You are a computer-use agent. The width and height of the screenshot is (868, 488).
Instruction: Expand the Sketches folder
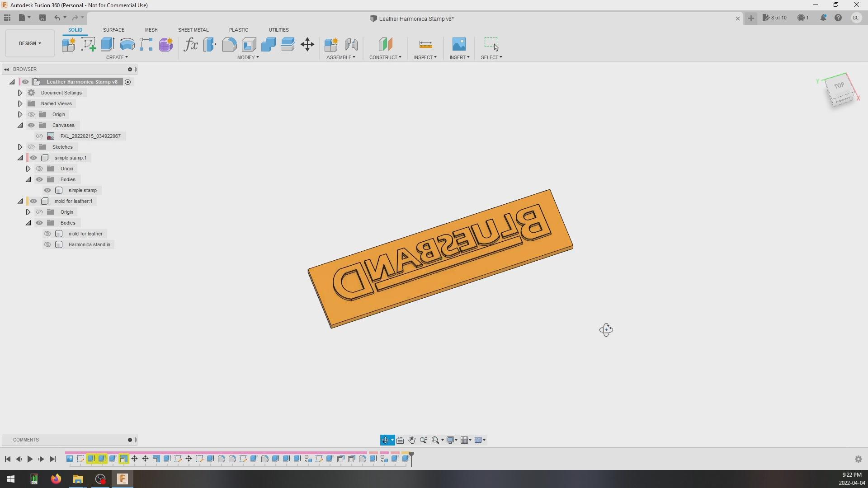pyautogui.click(x=20, y=147)
